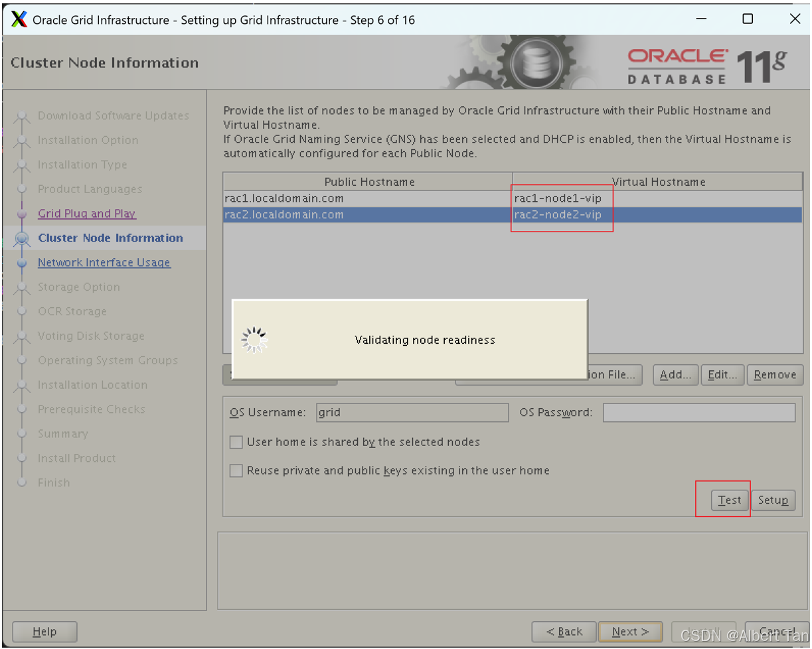The width and height of the screenshot is (812, 649).
Task: Click the Virtual Hostname column header
Action: [x=658, y=182]
